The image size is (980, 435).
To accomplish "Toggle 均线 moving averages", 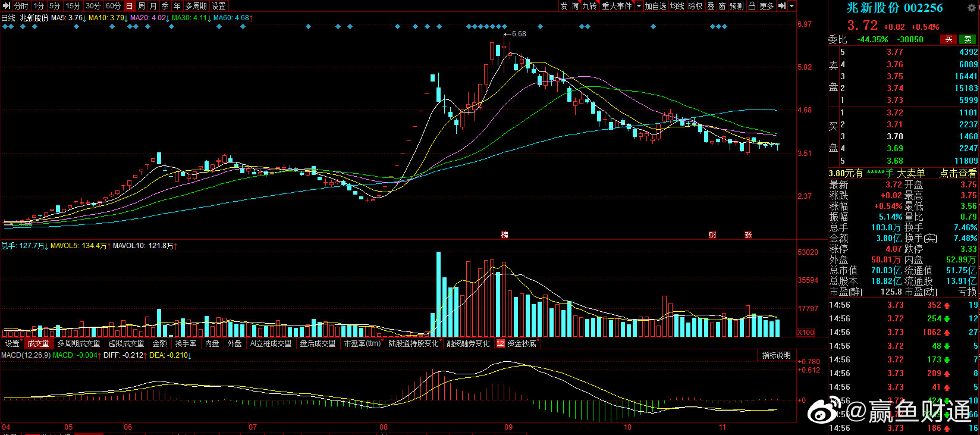I will tap(677, 6).
